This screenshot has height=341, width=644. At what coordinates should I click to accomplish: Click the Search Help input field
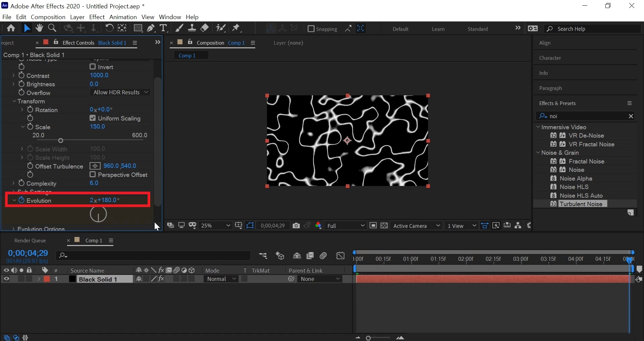(592, 29)
